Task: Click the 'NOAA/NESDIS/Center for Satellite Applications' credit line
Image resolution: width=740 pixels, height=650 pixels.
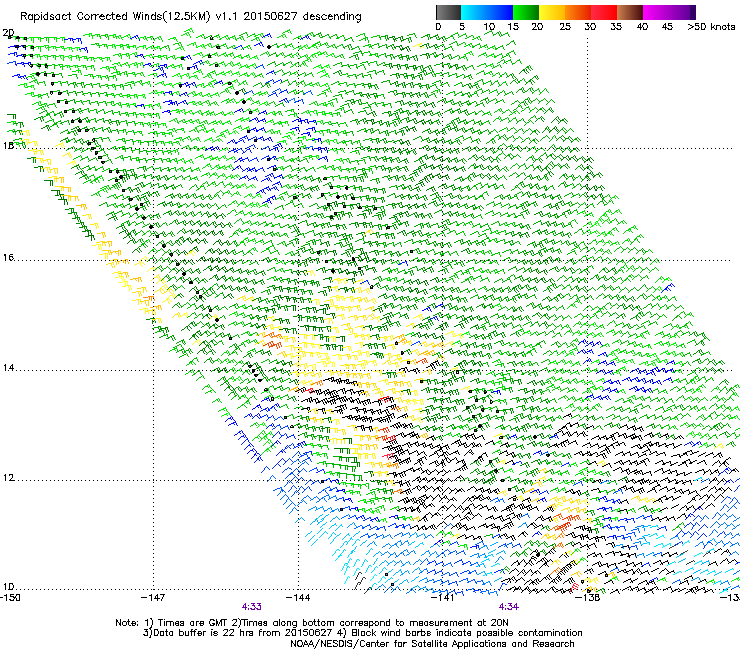Action: coord(432,644)
